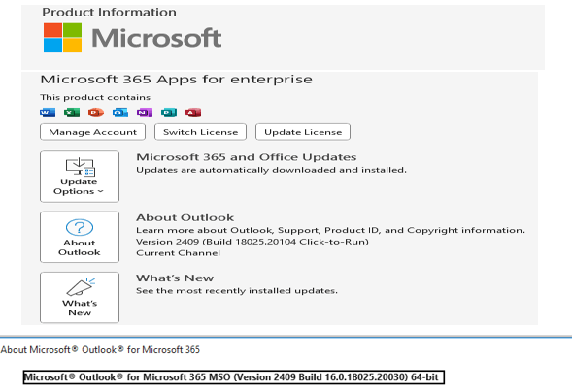Click the 'About Outlook' section heading text
Viewport: 572px width, 392px height.
[185, 217]
